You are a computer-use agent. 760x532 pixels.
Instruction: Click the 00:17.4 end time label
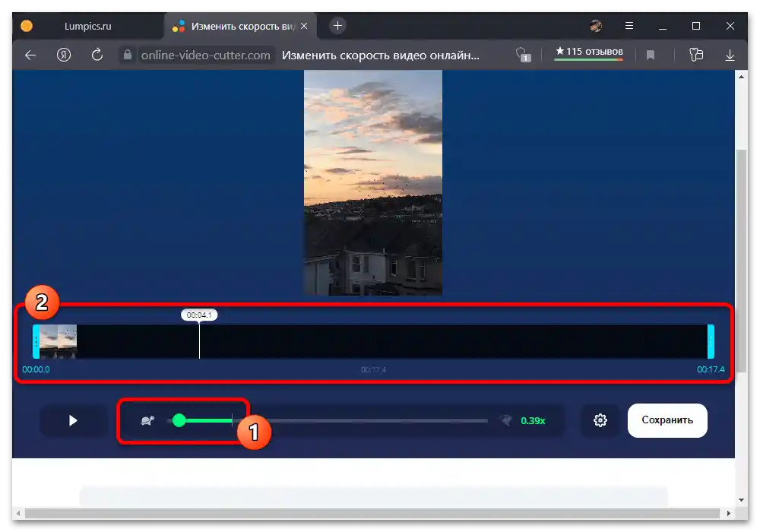pos(711,369)
